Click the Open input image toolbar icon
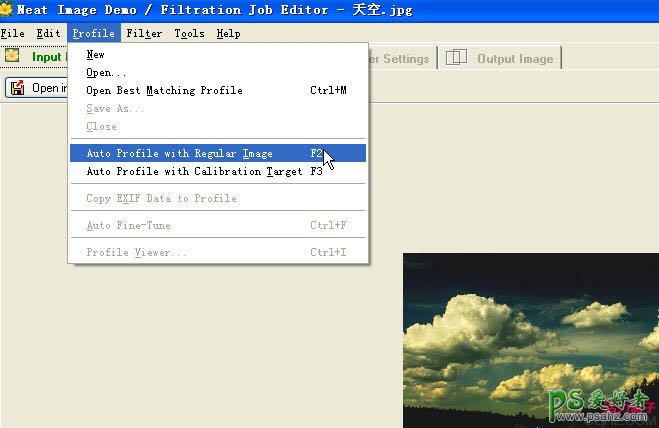 tap(18, 88)
